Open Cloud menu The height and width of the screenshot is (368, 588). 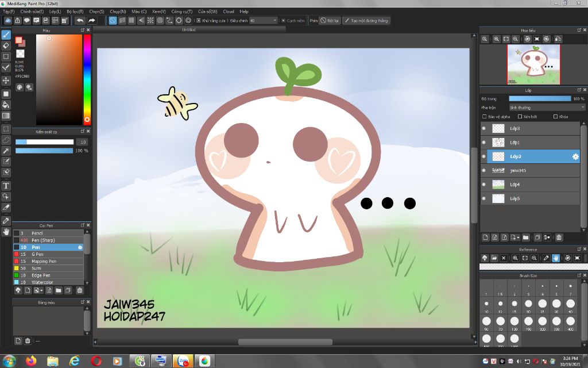click(229, 11)
